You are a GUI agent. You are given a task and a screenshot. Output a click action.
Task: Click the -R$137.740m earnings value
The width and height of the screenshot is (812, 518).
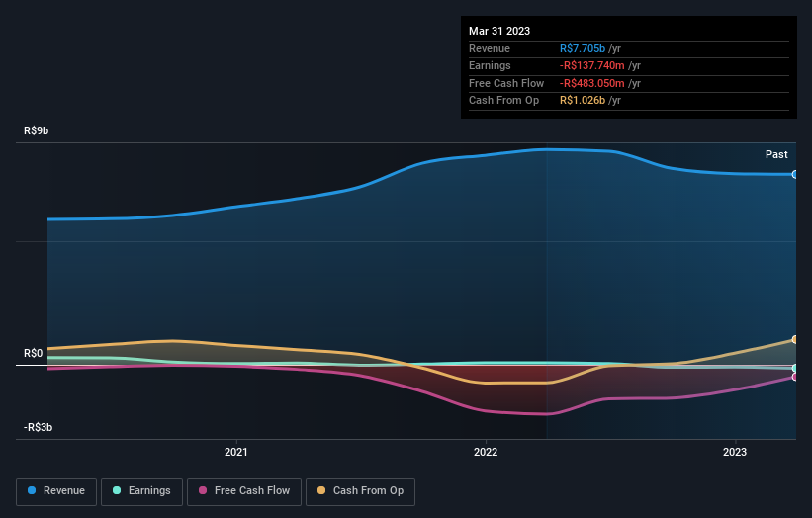click(x=591, y=65)
